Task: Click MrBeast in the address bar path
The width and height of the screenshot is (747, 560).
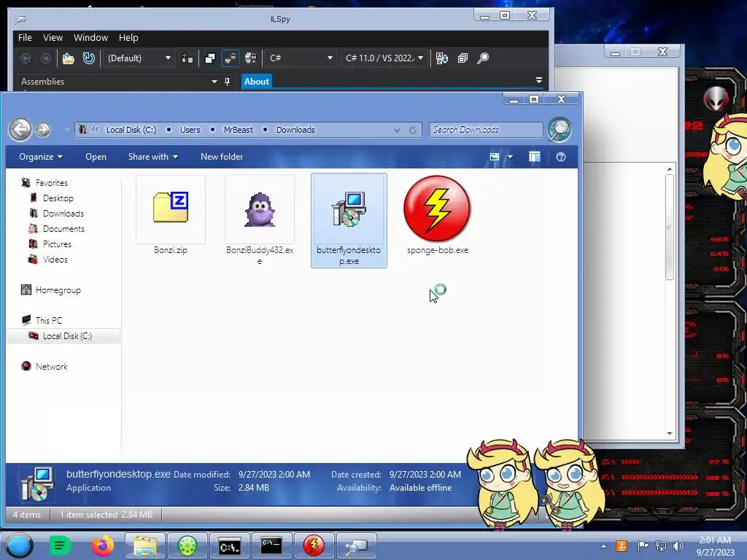Action: pos(239,130)
